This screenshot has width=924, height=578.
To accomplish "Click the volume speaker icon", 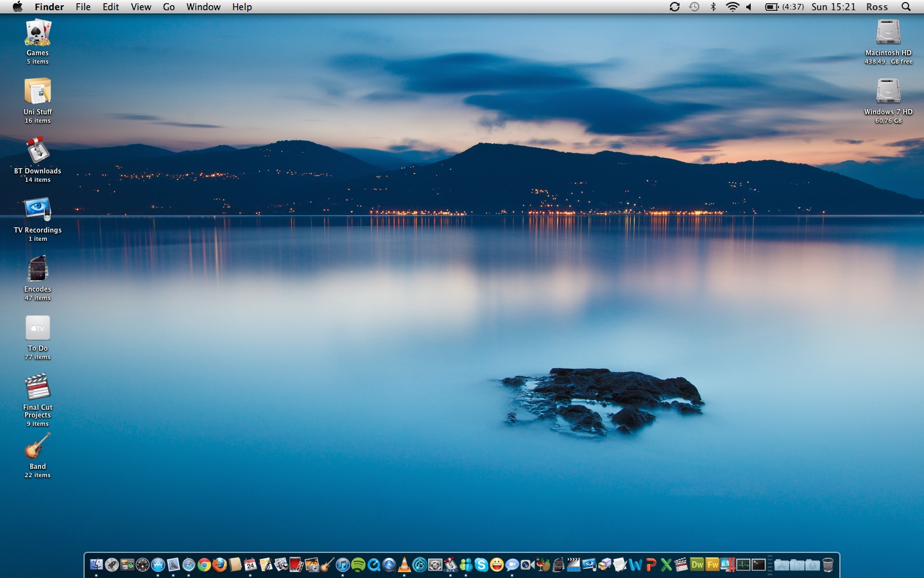I will [749, 7].
